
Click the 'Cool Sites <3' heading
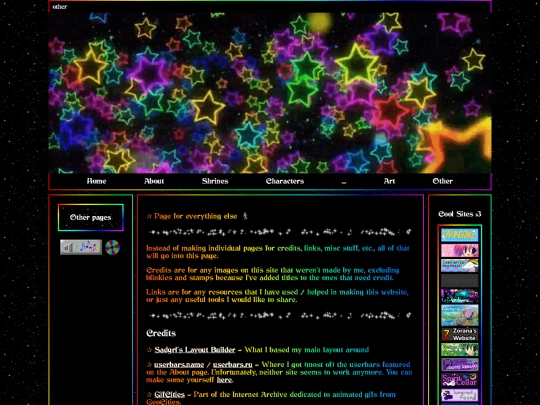click(460, 214)
